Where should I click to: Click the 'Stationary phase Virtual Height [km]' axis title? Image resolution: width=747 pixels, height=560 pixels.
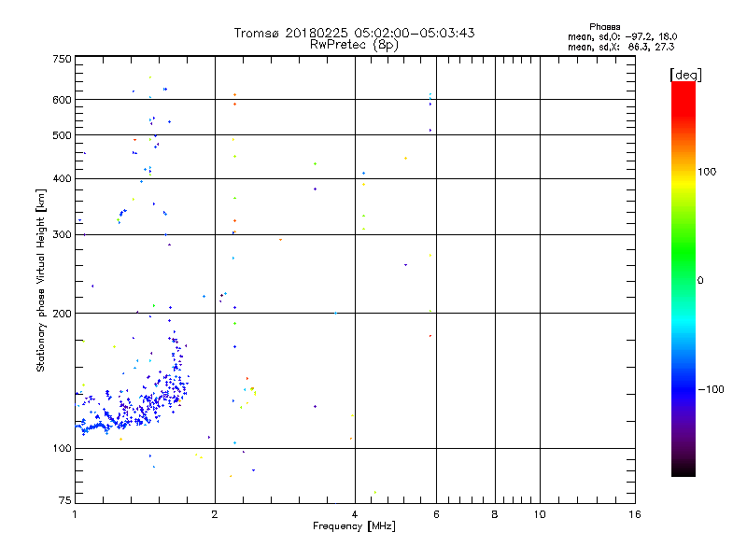coord(40,281)
